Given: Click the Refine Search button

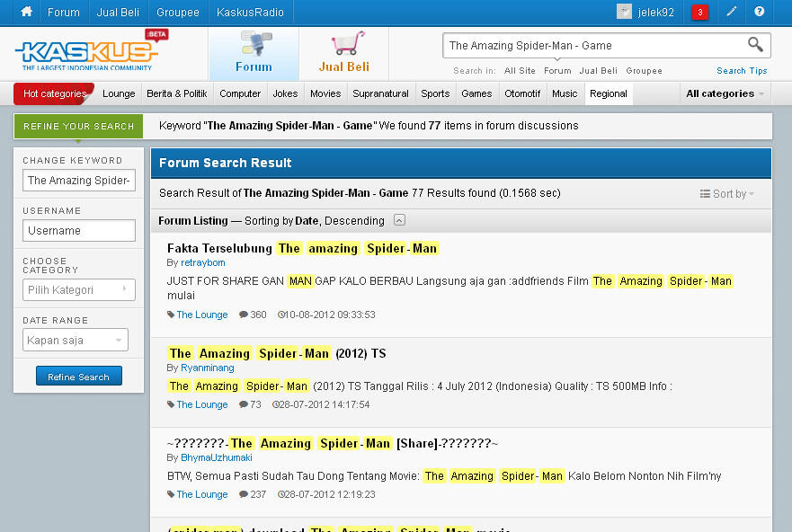Looking at the screenshot, I should 79,376.
